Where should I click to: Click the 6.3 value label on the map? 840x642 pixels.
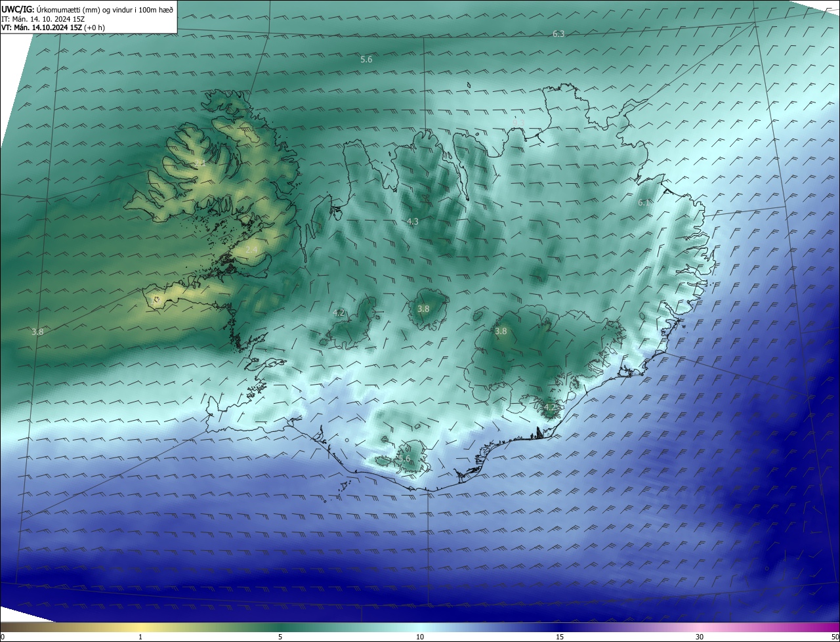pos(558,33)
